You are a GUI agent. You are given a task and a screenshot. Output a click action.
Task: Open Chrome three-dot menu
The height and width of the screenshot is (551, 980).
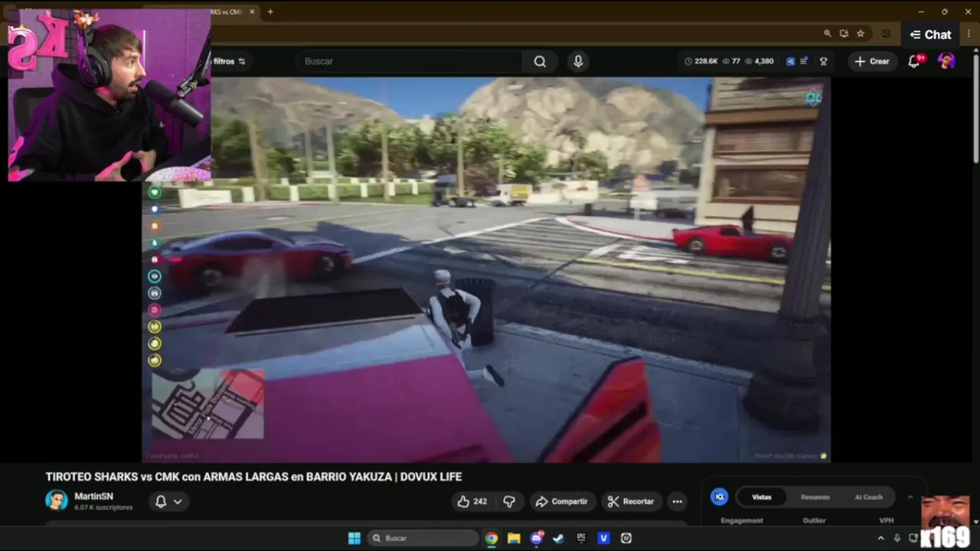(x=969, y=34)
